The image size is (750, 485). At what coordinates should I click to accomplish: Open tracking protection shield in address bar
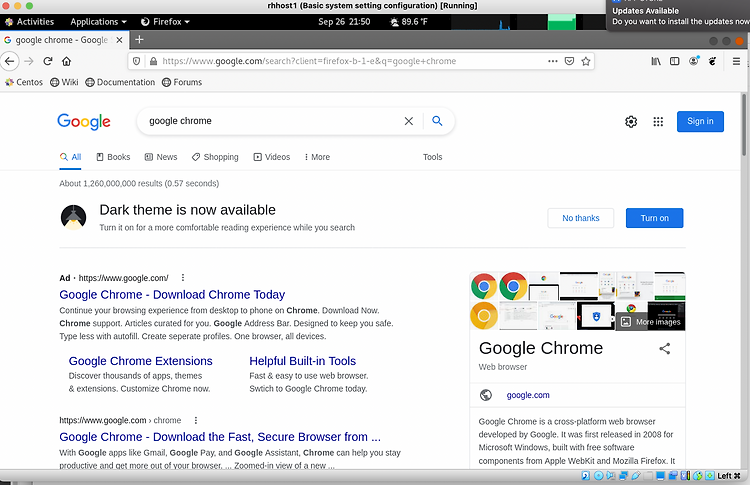136,61
